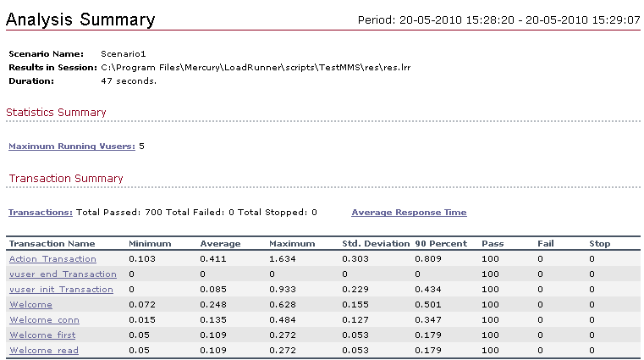Click the Average column header
Screen dimensions: 644x360
[x=220, y=244]
